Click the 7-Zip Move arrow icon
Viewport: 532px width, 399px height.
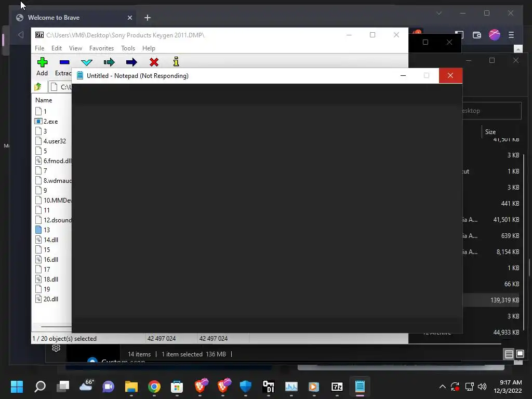pos(131,62)
